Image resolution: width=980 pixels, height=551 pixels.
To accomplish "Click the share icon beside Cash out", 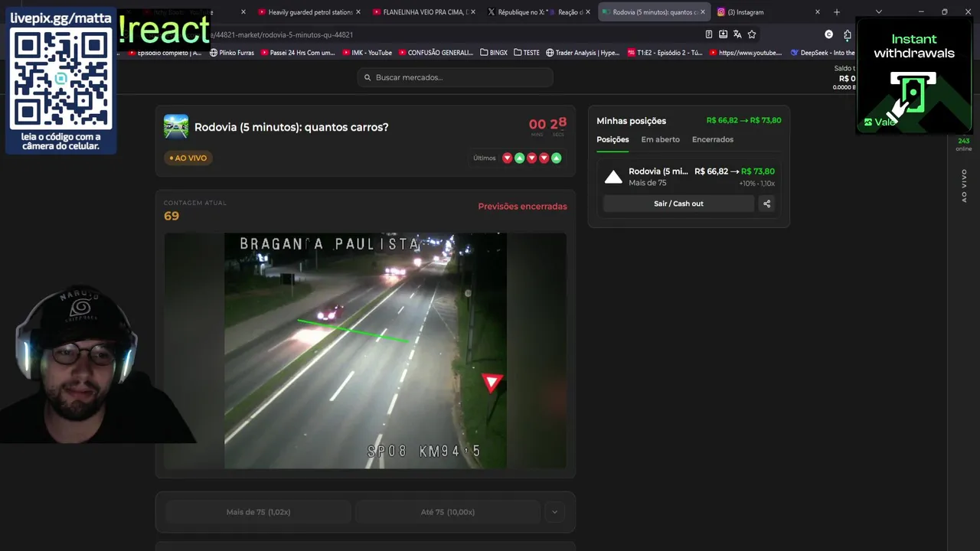I will (x=766, y=204).
